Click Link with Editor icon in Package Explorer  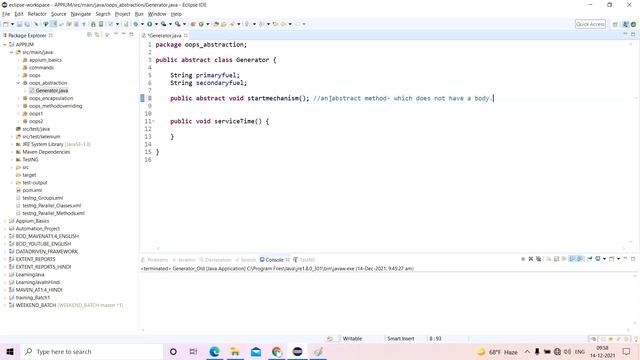point(97,35)
